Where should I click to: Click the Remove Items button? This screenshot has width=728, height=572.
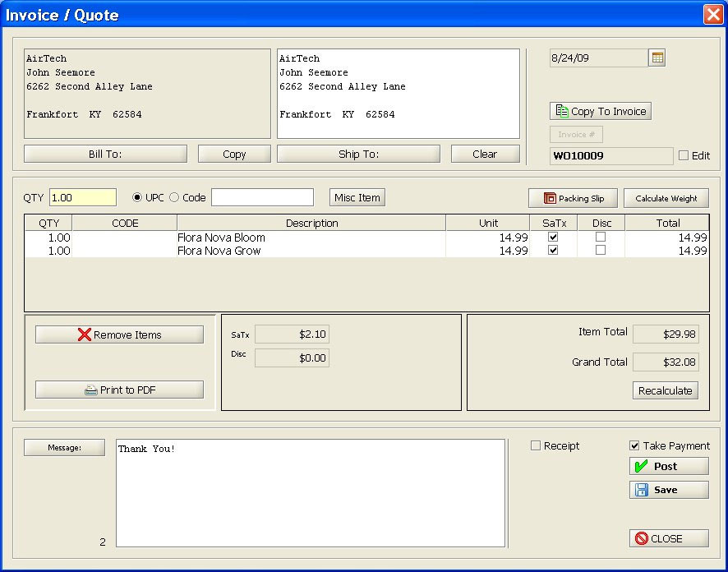119,334
